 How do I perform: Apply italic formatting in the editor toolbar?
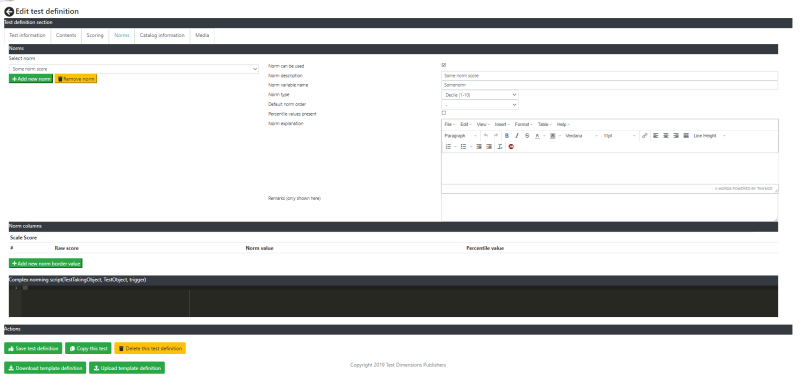tap(517, 136)
